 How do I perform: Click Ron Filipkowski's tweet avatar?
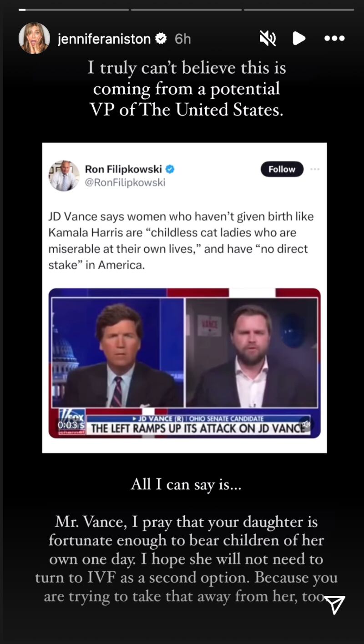pos(64,176)
